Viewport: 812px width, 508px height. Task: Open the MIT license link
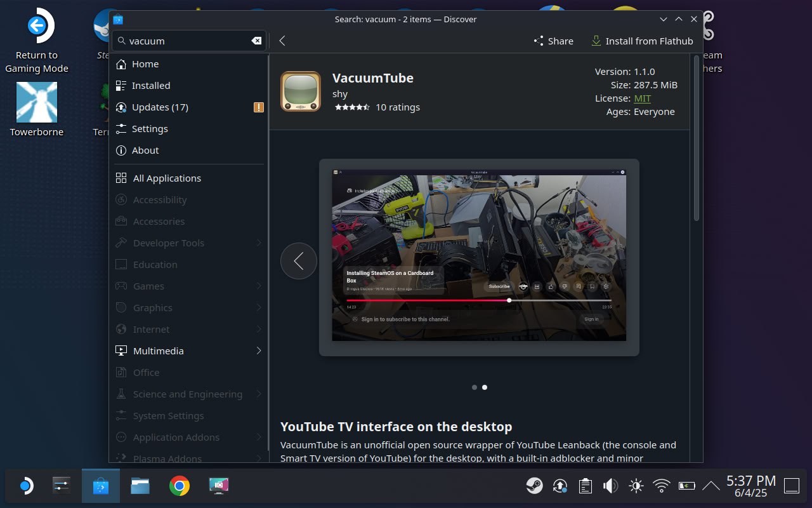click(642, 98)
